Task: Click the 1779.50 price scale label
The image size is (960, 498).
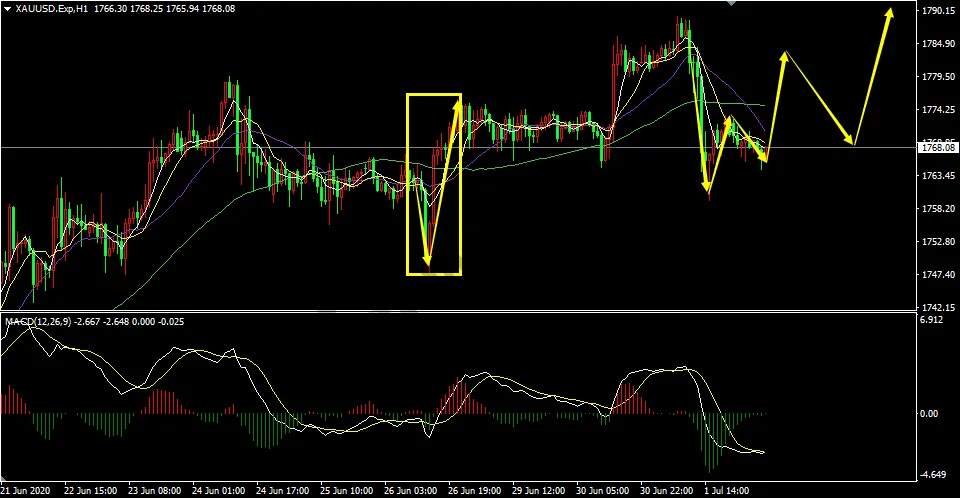Action: (x=938, y=77)
